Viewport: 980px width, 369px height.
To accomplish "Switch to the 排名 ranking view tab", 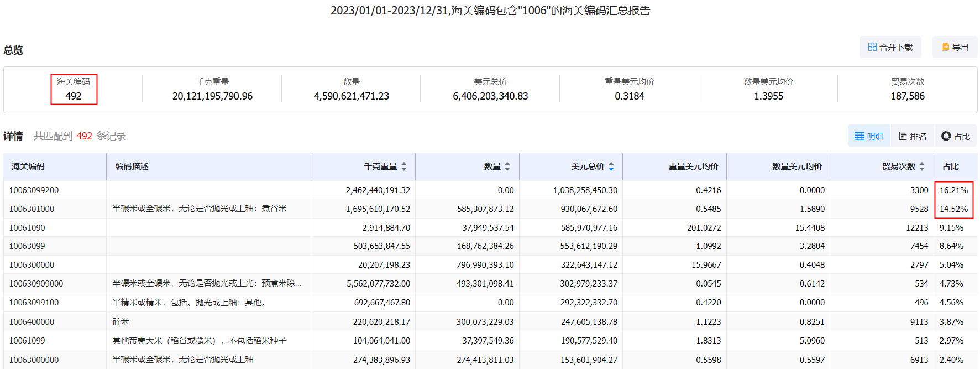I will [912, 136].
